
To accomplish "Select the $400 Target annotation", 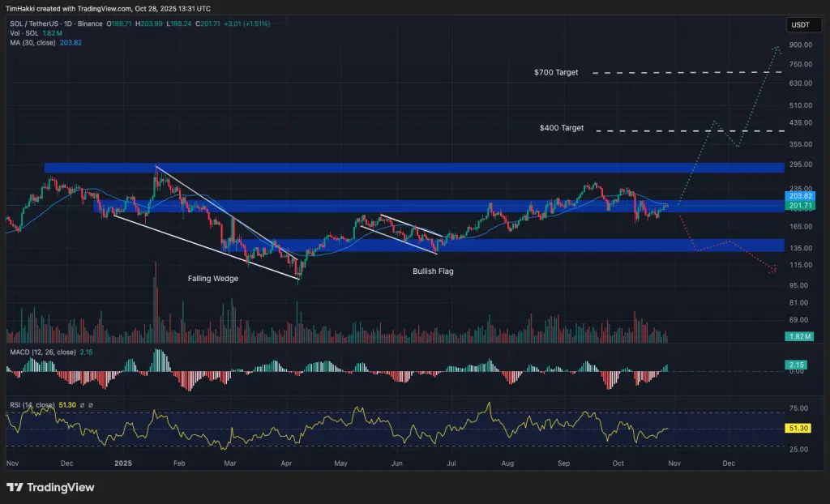I will click(562, 128).
